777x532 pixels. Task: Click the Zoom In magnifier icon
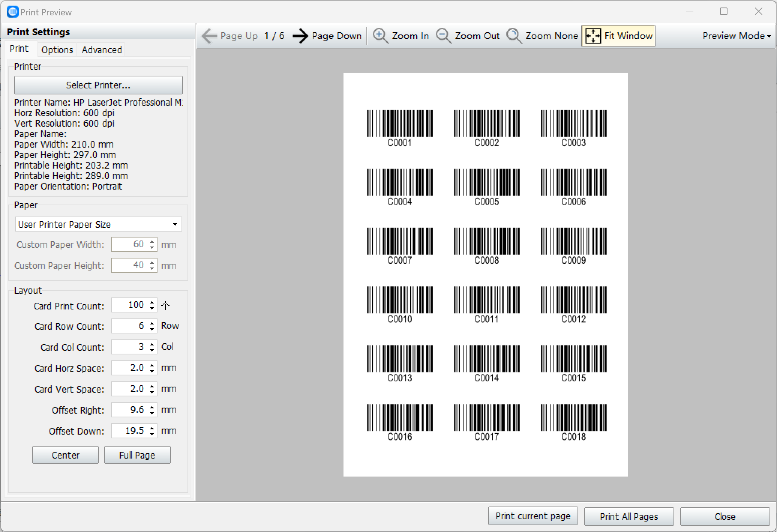pos(380,36)
